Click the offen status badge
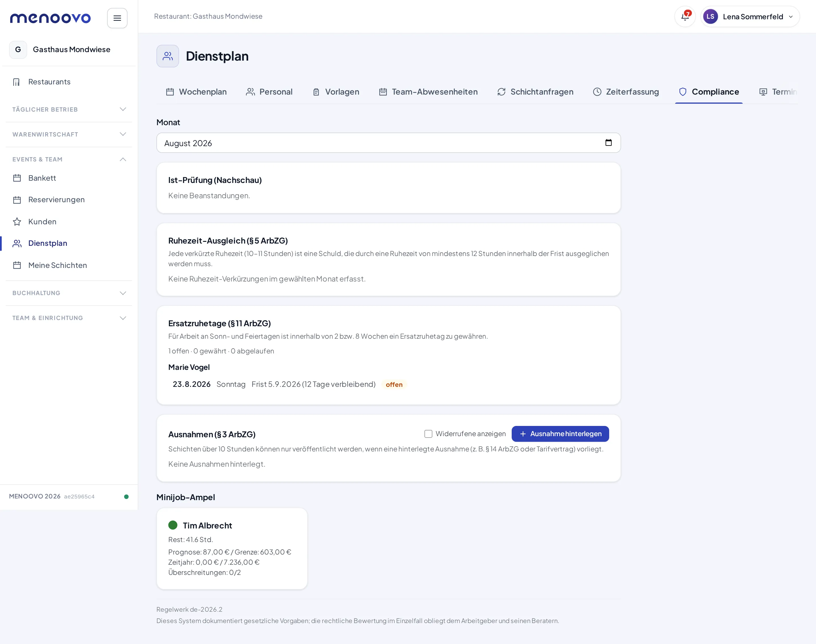This screenshot has width=816, height=644. 394,385
